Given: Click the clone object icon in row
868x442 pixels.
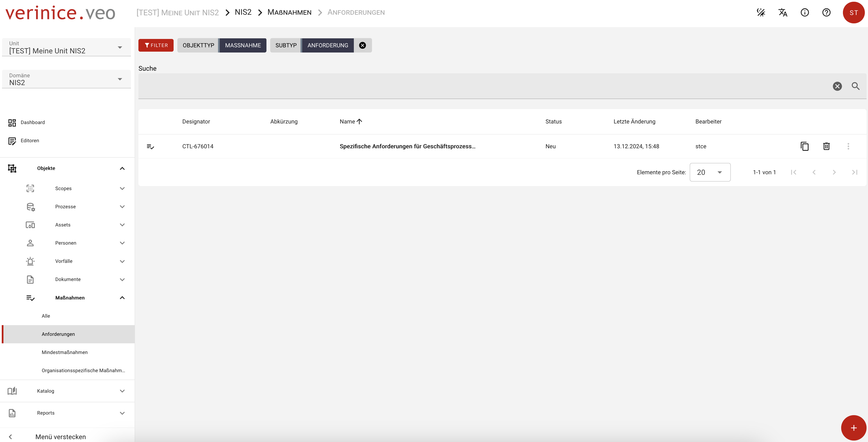Looking at the screenshot, I should click(x=804, y=146).
